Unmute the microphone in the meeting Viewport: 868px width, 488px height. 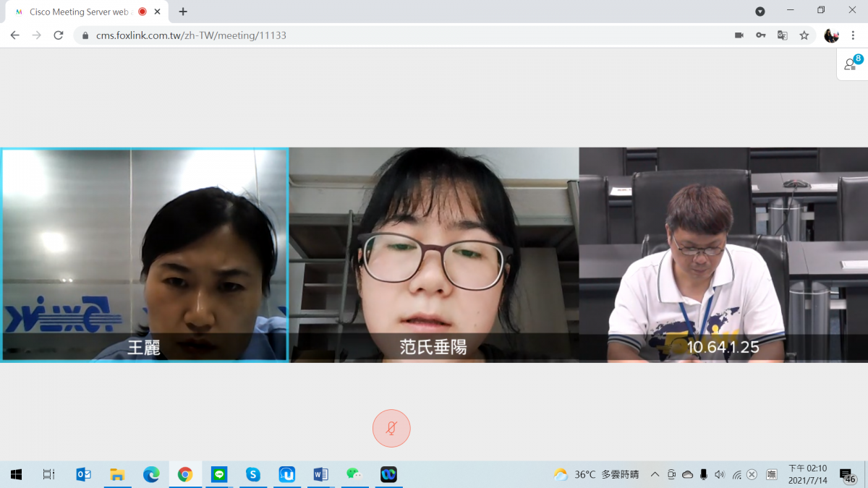click(x=391, y=429)
